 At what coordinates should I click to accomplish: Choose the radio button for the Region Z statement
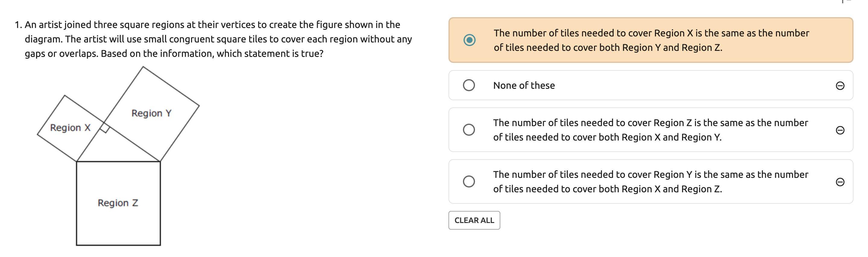click(469, 129)
